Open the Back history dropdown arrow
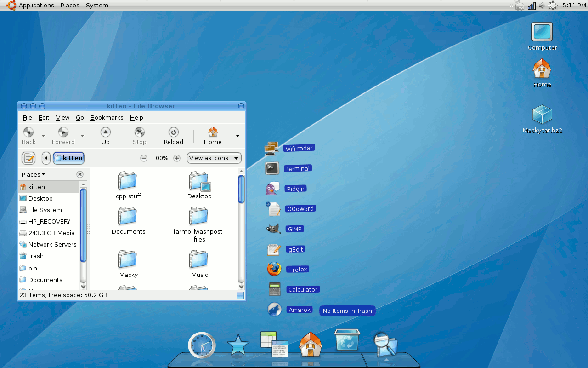The width and height of the screenshot is (588, 368). pos(44,136)
